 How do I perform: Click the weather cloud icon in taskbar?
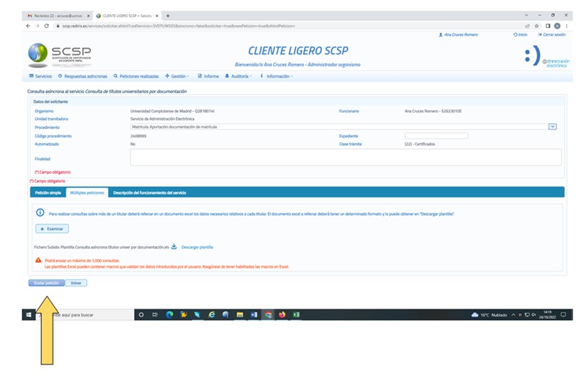point(474,315)
